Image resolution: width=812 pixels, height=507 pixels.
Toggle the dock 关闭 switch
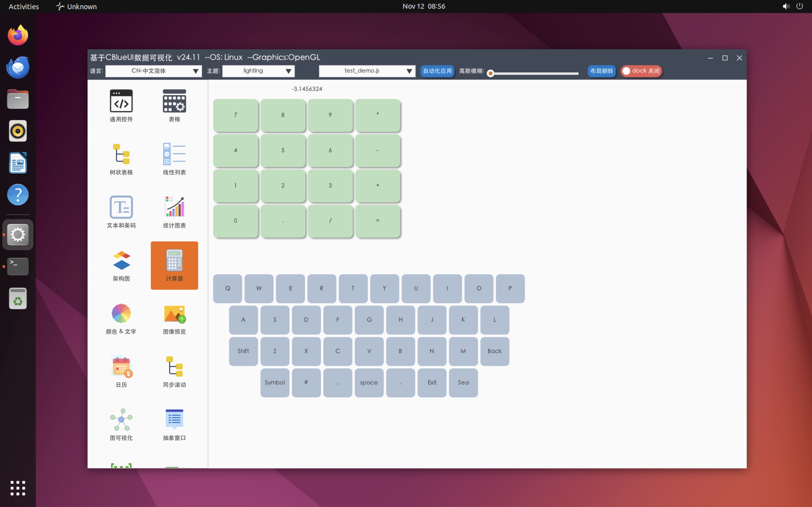point(641,71)
